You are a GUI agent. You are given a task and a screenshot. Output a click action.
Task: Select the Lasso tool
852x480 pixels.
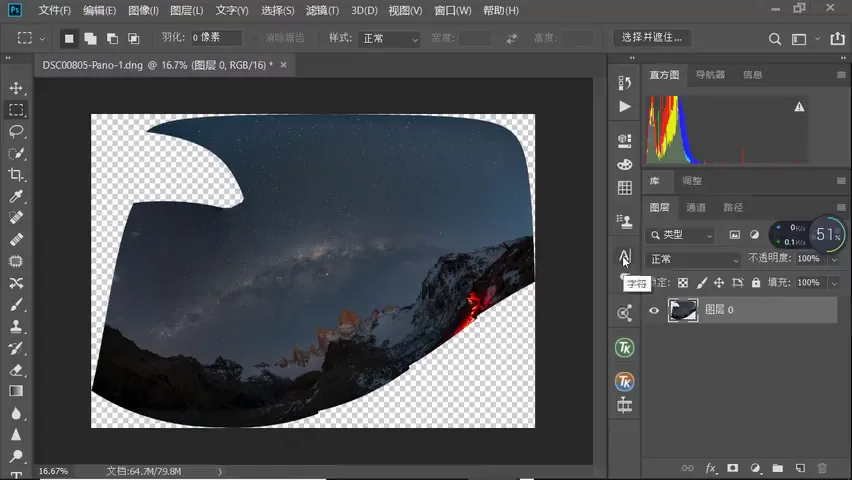(x=16, y=131)
